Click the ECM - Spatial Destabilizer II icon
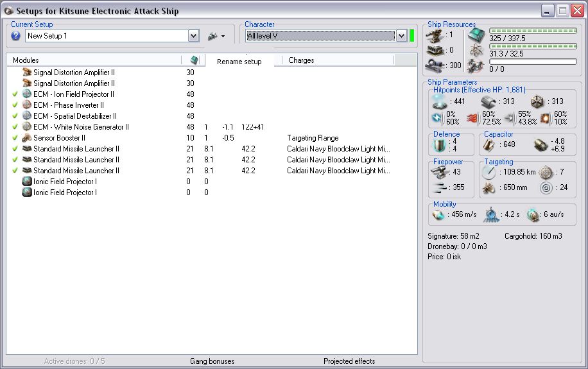Image resolution: width=588 pixels, height=369 pixels. click(x=26, y=116)
